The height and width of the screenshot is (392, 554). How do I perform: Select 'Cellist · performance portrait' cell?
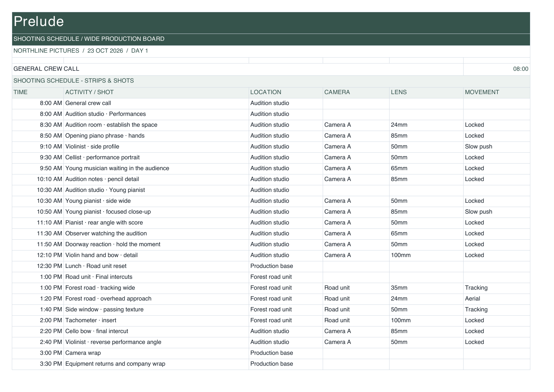pos(156,158)
